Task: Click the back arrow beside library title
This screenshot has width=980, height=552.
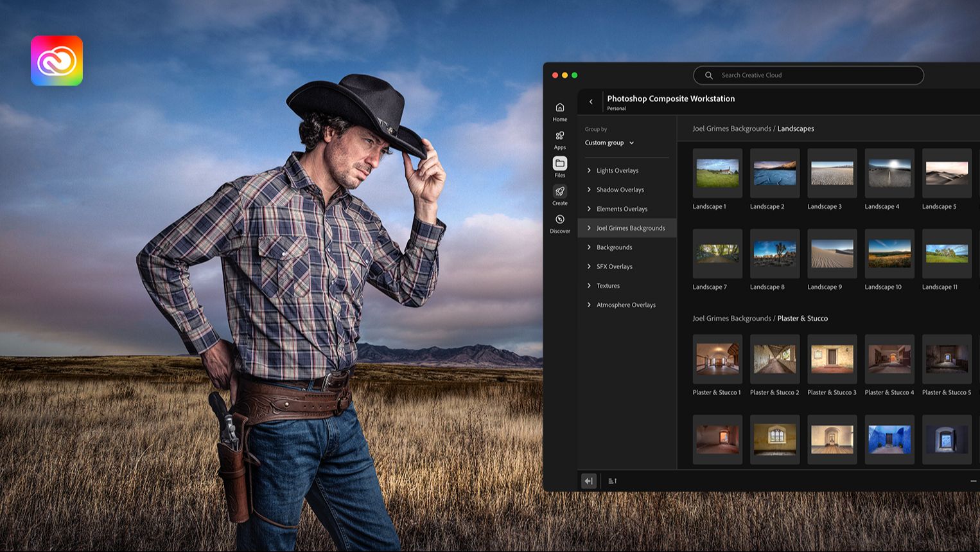Action: pyautogui.click(x=591, y=102)
